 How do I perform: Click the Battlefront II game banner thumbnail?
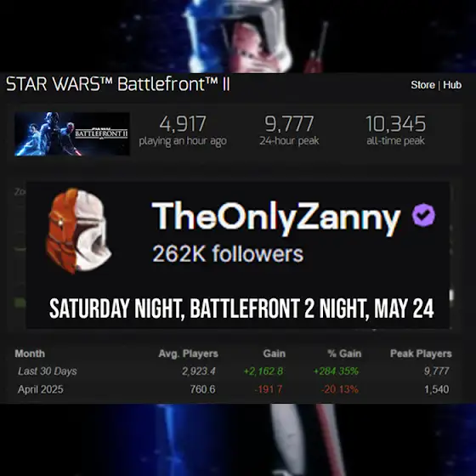[72, 134]
